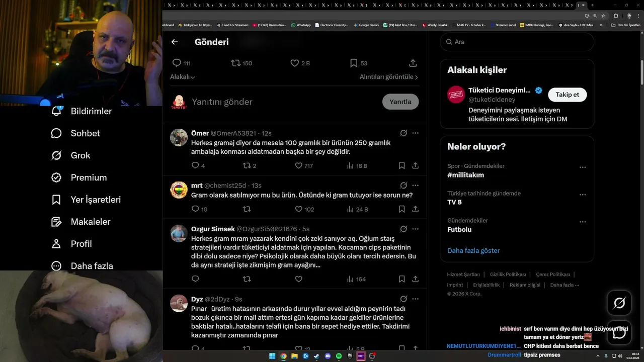Reply to mrt's post showing 10
Viewport: 644px width, 362px height.
click(195, 209)
